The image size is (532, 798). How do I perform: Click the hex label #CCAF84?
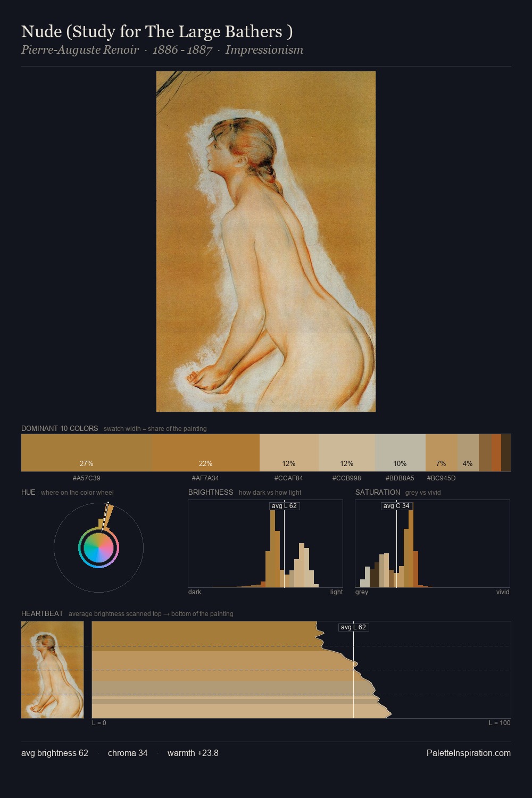[289, 478]
